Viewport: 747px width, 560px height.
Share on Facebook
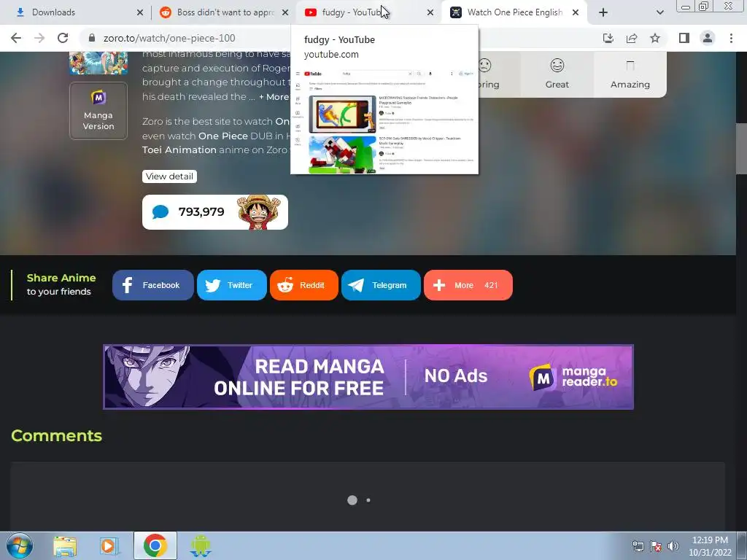click(x=153, y=285)
